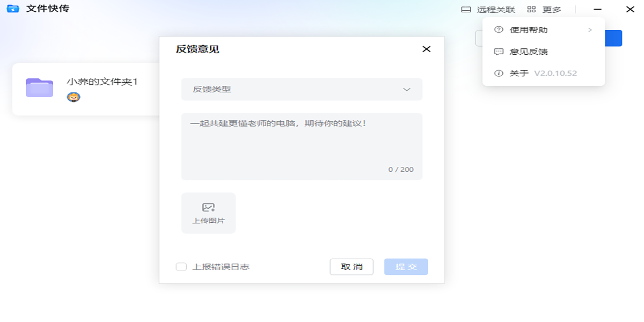Open the 反馈类型 dropdown
Screen dimensions: 644x322
(x=302, y=89)
